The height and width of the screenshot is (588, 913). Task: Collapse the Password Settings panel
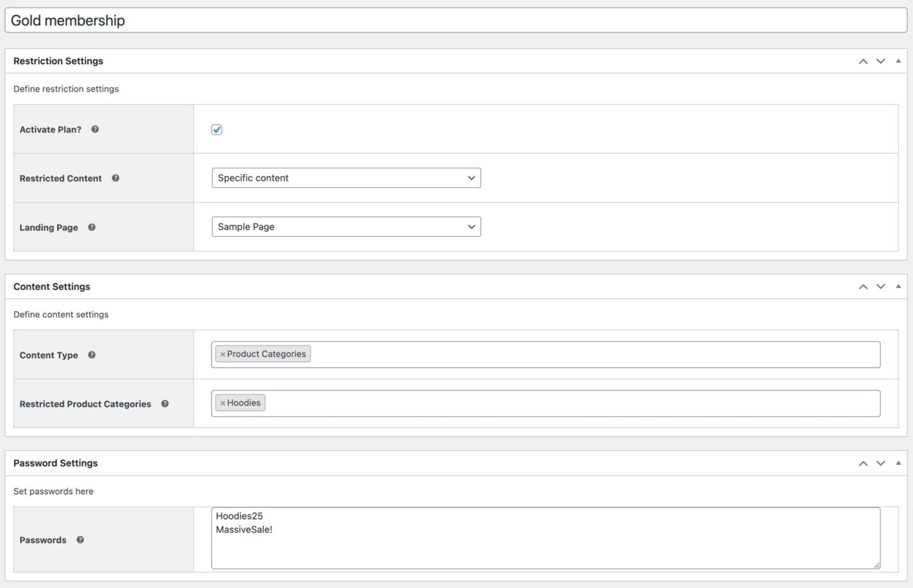pyautogui.click(x=898, y=463)
